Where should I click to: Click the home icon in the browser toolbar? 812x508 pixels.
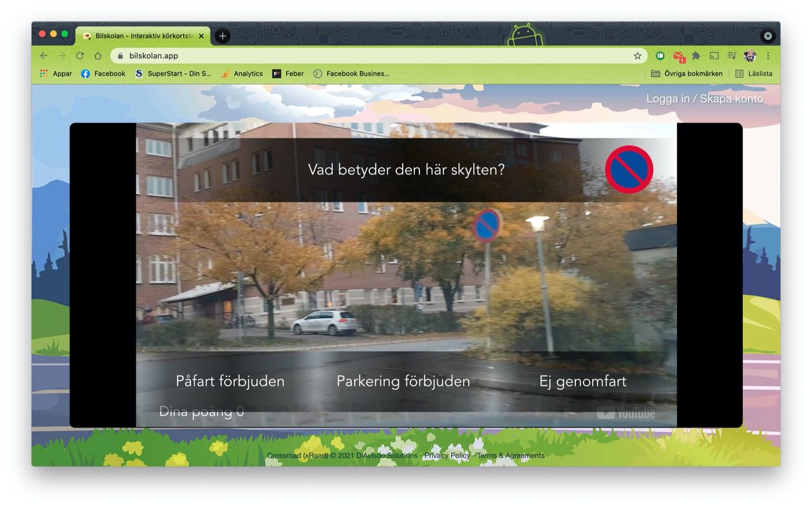pyautogui.click(x=98, y=56)
